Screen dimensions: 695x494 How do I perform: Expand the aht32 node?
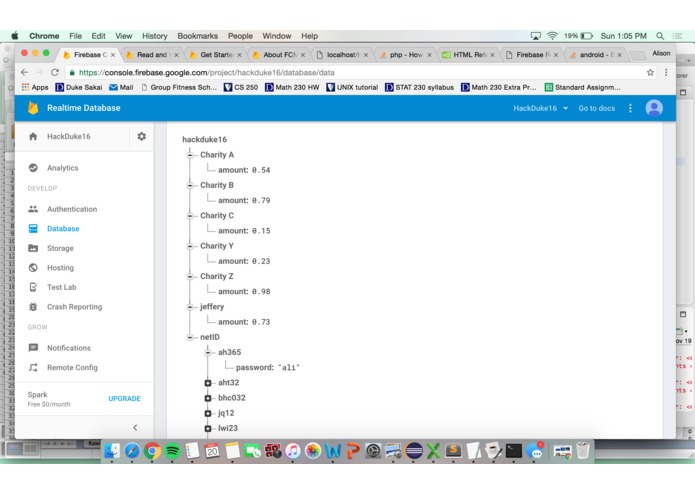click(x=208, y=383)
